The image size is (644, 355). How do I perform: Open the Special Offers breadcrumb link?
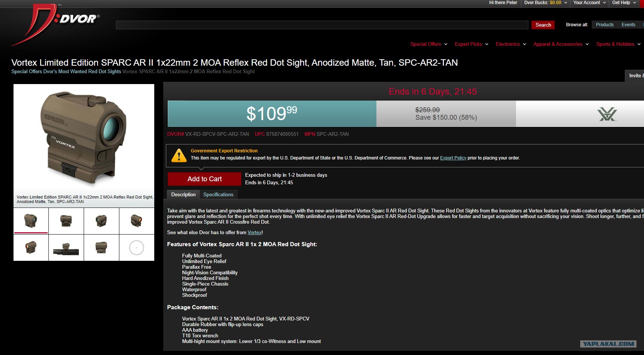coord(27,72)
